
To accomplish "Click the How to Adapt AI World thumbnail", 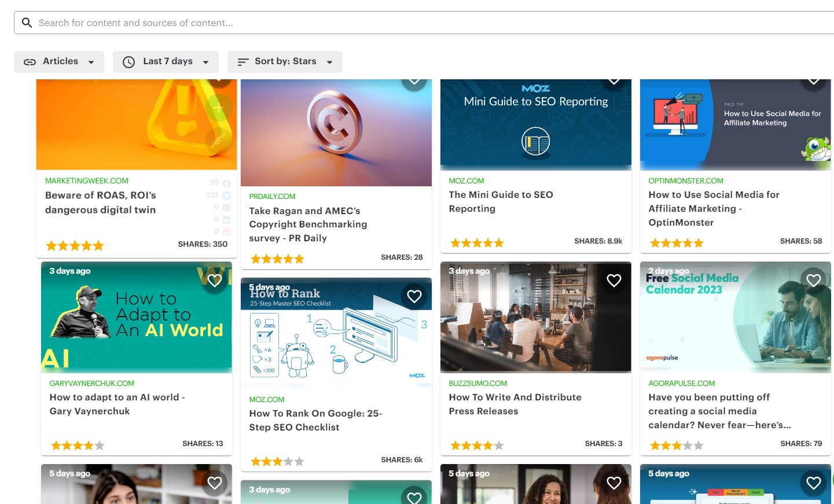I will click(137, 317).
